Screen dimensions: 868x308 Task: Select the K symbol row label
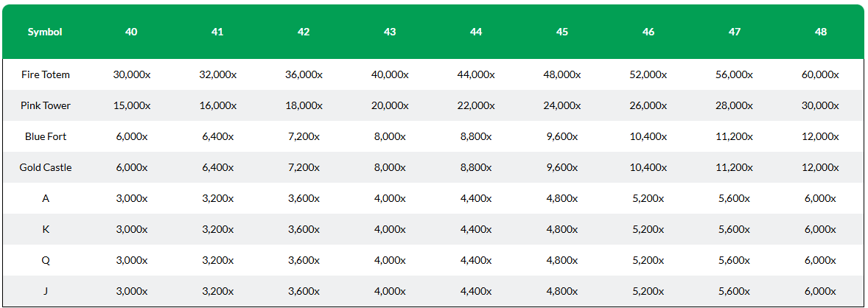tap(46, 229)
